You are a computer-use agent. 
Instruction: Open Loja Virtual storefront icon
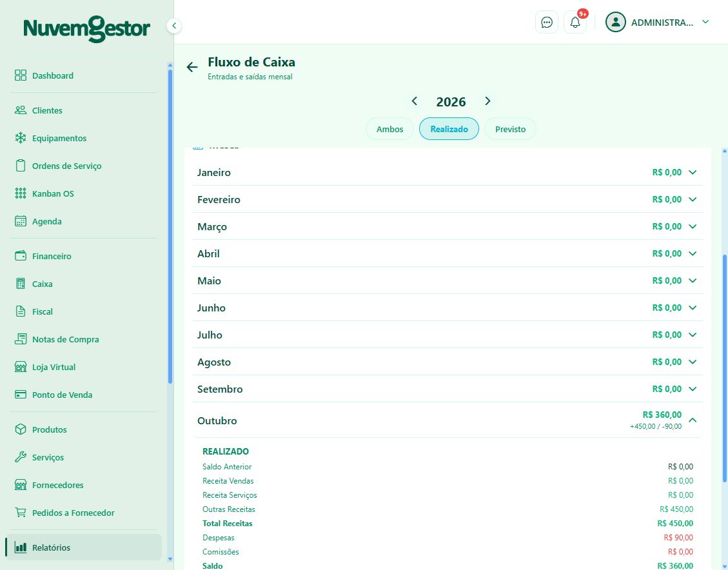tap(21, 367)
